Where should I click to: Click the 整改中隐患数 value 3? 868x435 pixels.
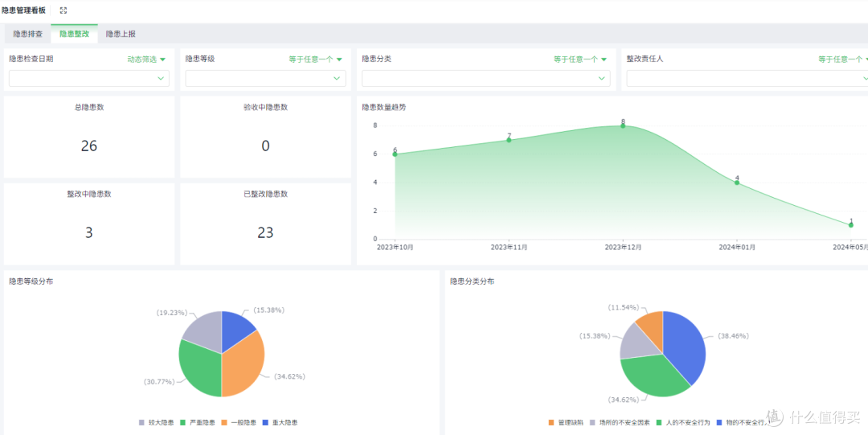(x=89, y=232)
